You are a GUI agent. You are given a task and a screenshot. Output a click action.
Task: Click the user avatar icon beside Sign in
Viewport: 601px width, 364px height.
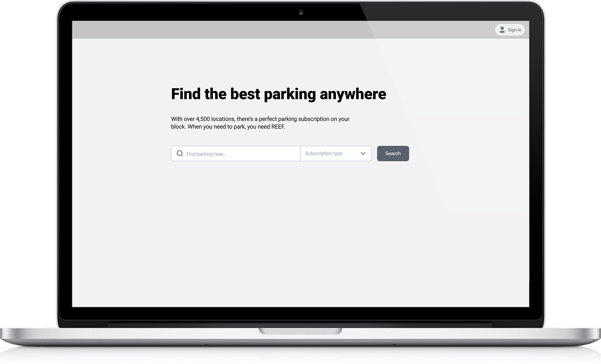pyautogui.click(x=502, y=30)
